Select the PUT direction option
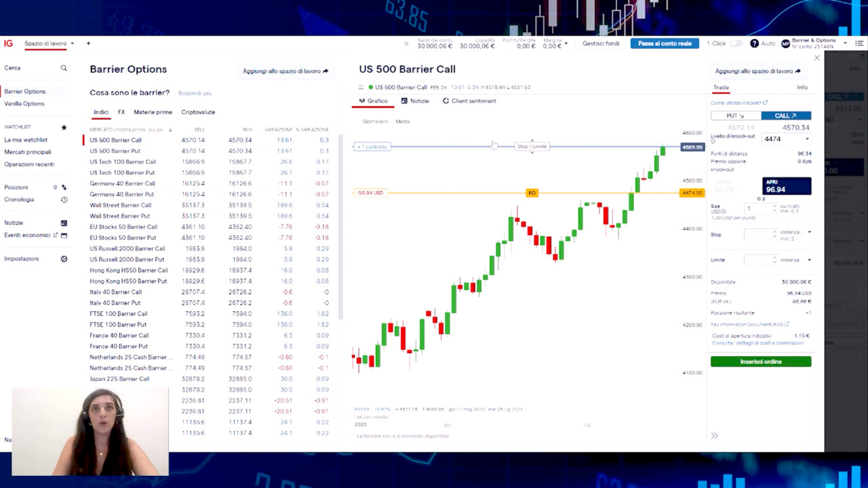The height and width of the screenshot is (488, 868). pos(735,116)
